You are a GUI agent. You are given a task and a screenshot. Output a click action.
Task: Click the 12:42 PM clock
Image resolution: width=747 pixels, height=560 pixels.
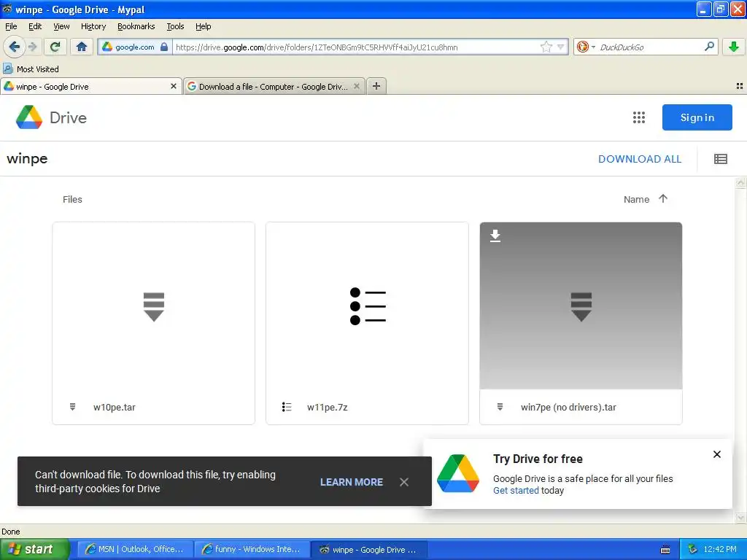coord(720,549)
